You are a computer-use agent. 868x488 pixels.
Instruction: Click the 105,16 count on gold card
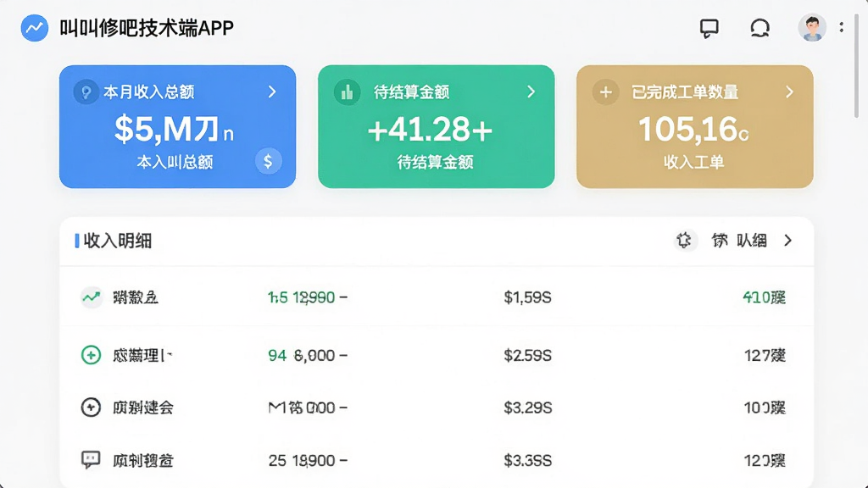pyautogui.click(x=693, y=130)
